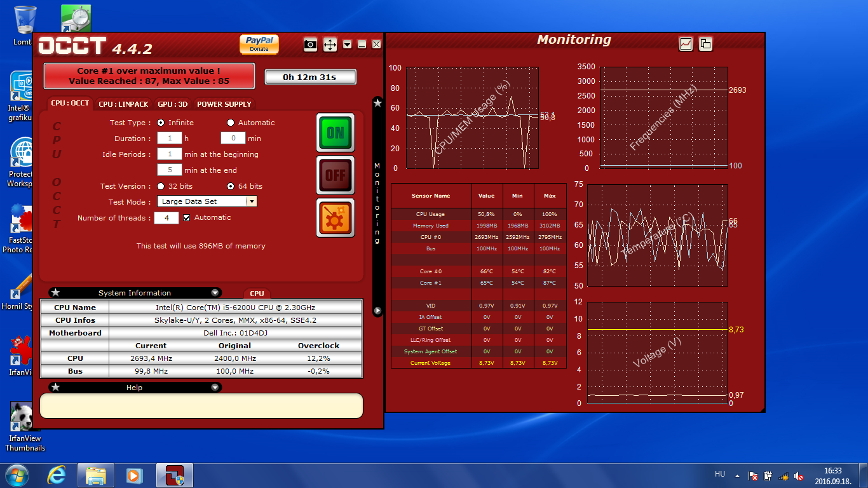Select the CPU tab in System Information
Viewport: 868px width, 488px height.
(257, 294)
